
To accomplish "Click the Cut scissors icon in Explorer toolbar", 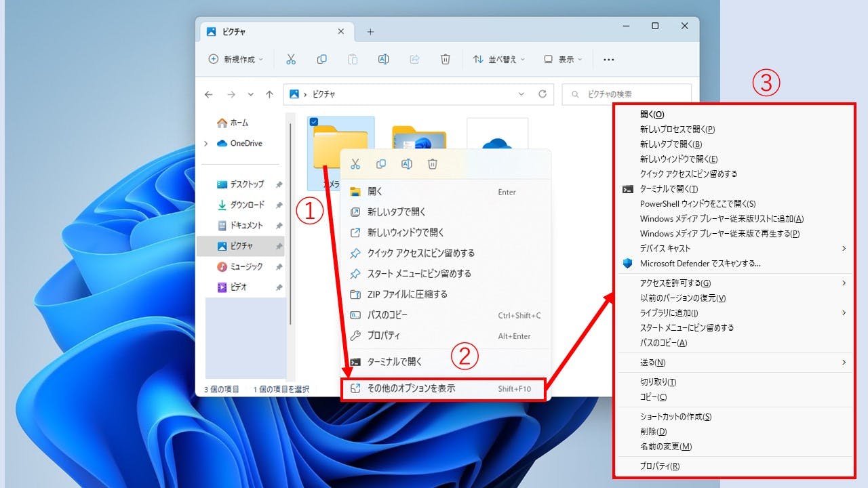I will (291, 60).
